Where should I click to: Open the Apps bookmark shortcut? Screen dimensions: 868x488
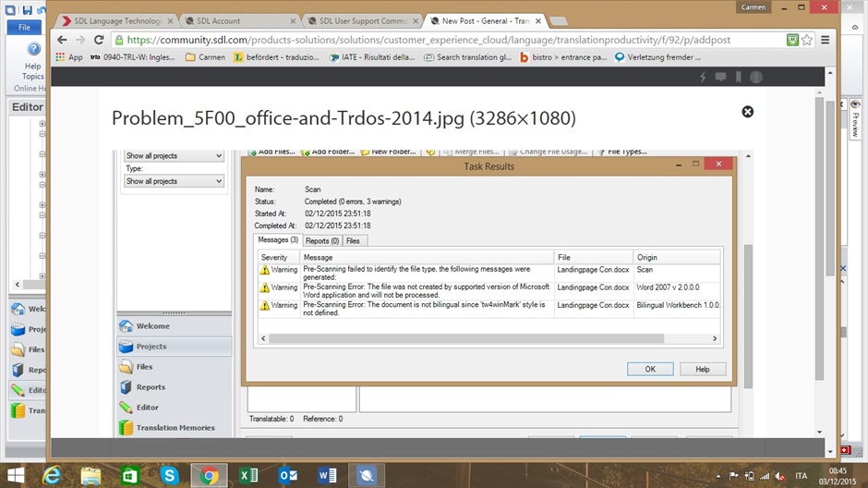coord(69,57)
